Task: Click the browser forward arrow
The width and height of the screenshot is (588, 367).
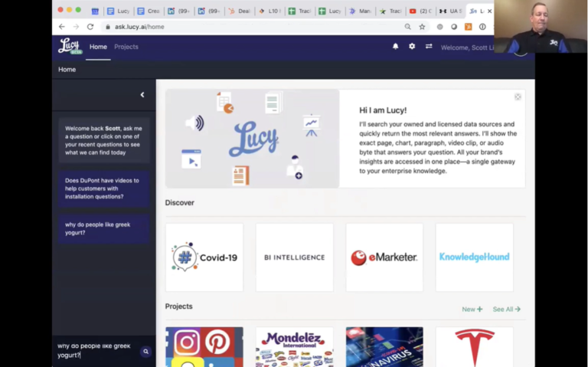Action: point(76,27)
